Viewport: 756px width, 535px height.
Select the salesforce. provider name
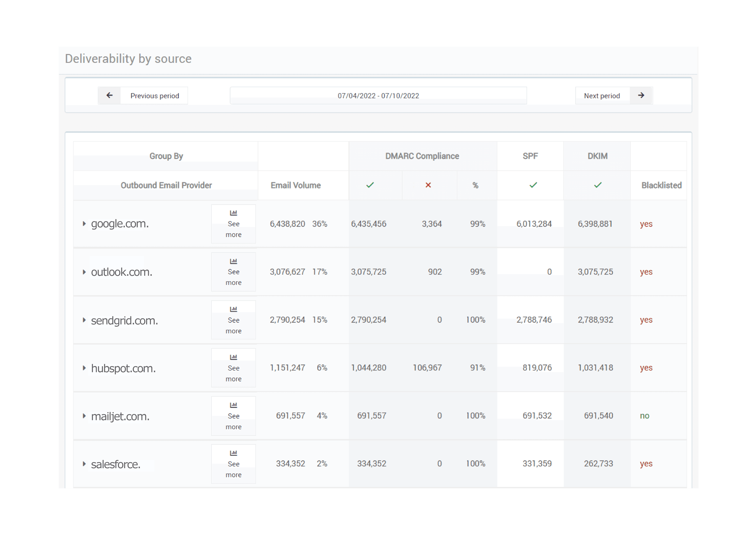point(116,464)
